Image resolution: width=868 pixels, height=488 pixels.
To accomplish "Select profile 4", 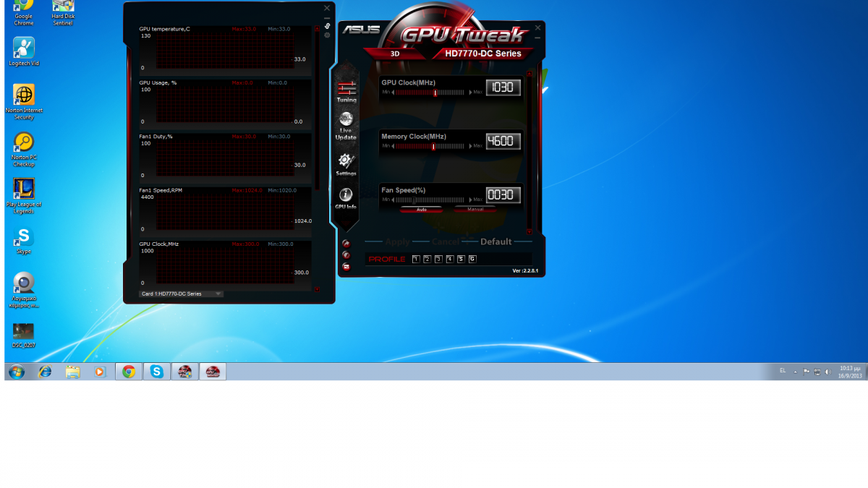I will [x=450, y=259].
